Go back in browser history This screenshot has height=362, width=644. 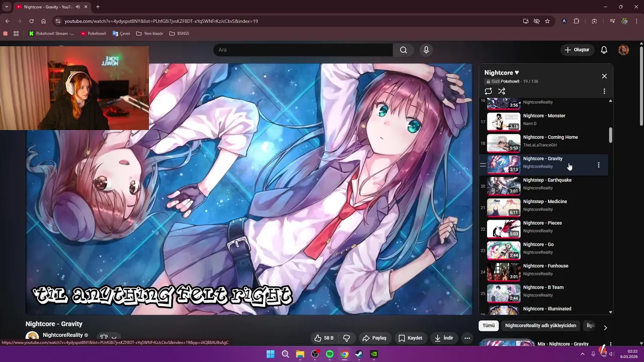point(7,21)
